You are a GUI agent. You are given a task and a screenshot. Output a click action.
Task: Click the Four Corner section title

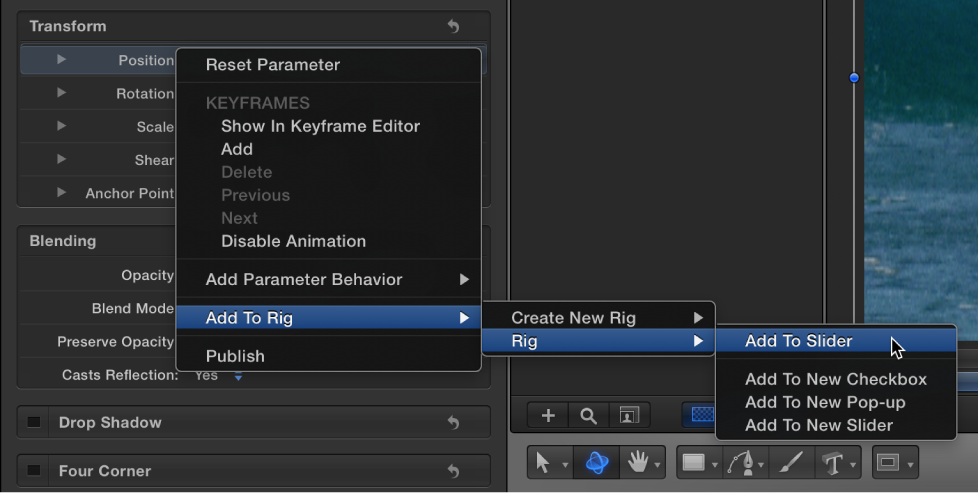point(105,471)
